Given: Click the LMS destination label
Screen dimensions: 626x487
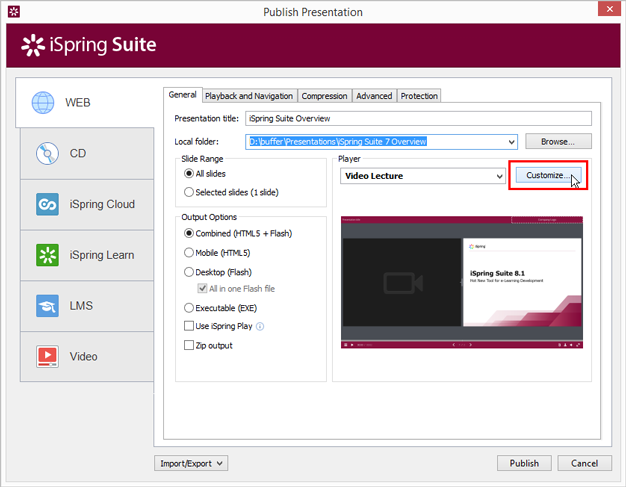Looking at the screenshot, I should (x=81, y=305).
